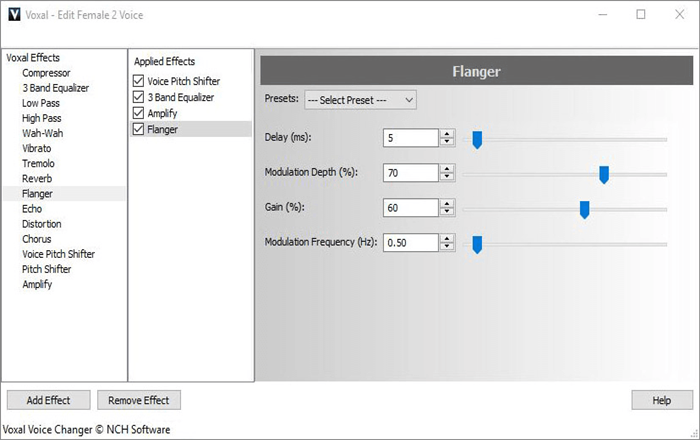Viewport: 700px width, 440px height.
Task: Close the Edit Female 2 Voice window
Action: [679, 15]
